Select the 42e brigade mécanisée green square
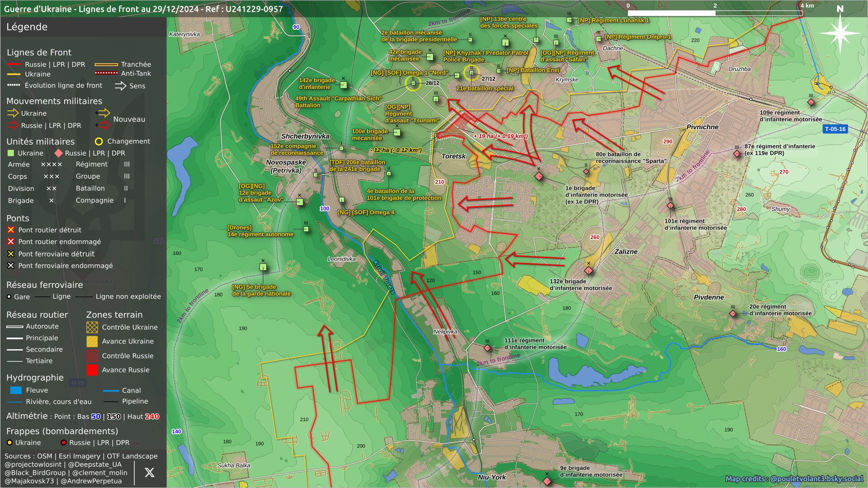Screen dimensions: 868x488 point(430,57)
